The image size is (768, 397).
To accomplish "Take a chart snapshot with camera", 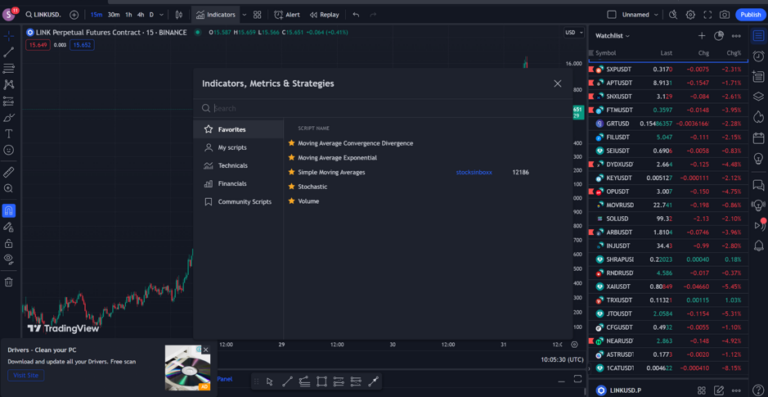I will click(x=724, y=15).
